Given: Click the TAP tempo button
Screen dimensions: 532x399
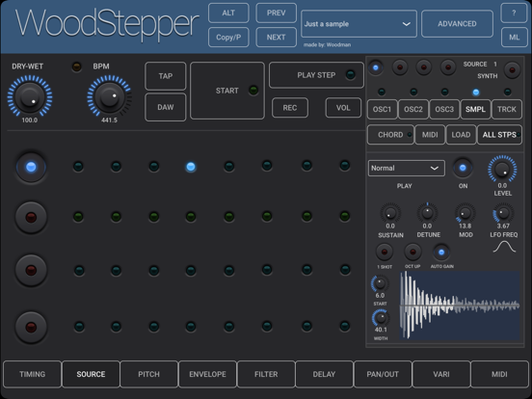Looking at the screenshot, I should coord(166,76).
